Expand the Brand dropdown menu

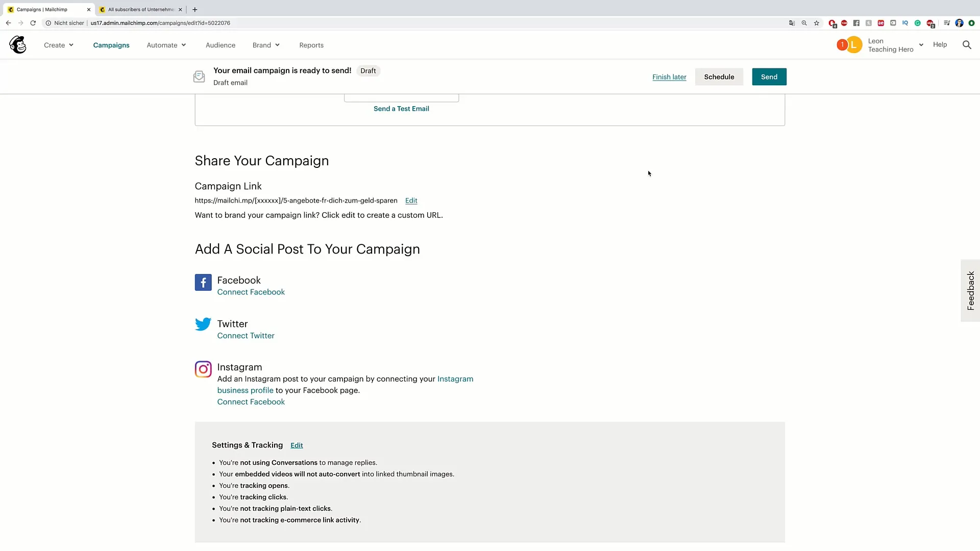click(265, 44)
